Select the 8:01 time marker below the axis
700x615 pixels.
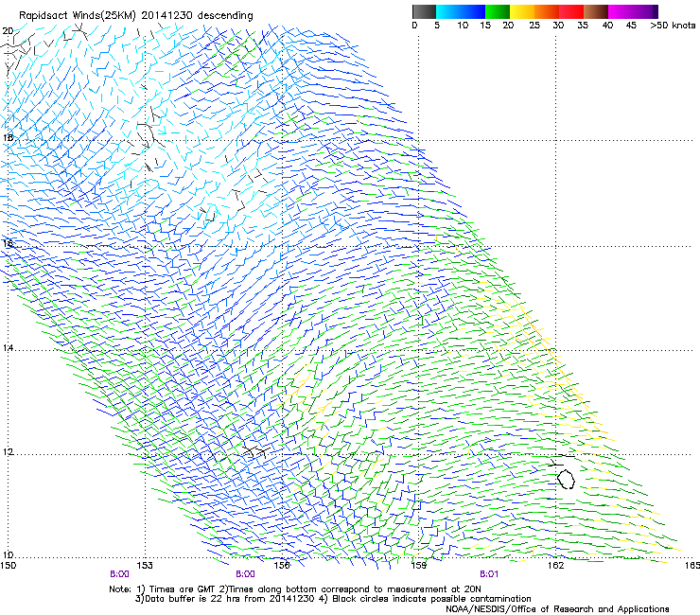tap(489, 574)
